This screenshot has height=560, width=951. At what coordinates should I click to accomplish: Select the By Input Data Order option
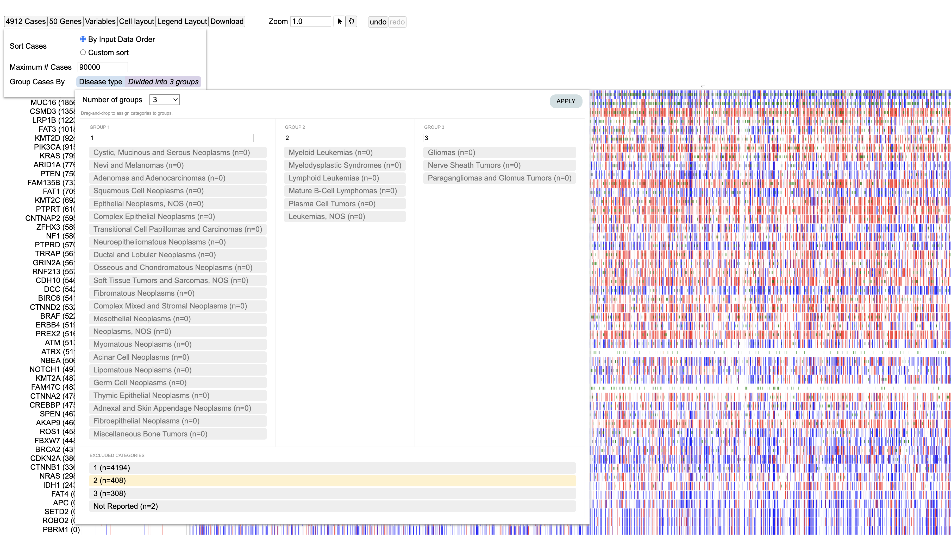tap(83, 39)
